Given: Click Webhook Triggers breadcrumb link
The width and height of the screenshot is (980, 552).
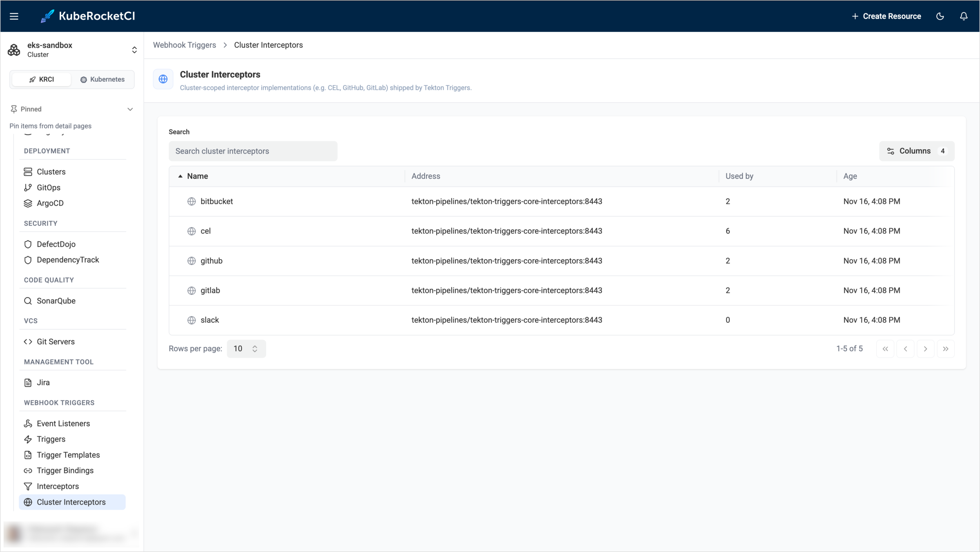Looking at the screenshot, I should click(185, 45).
